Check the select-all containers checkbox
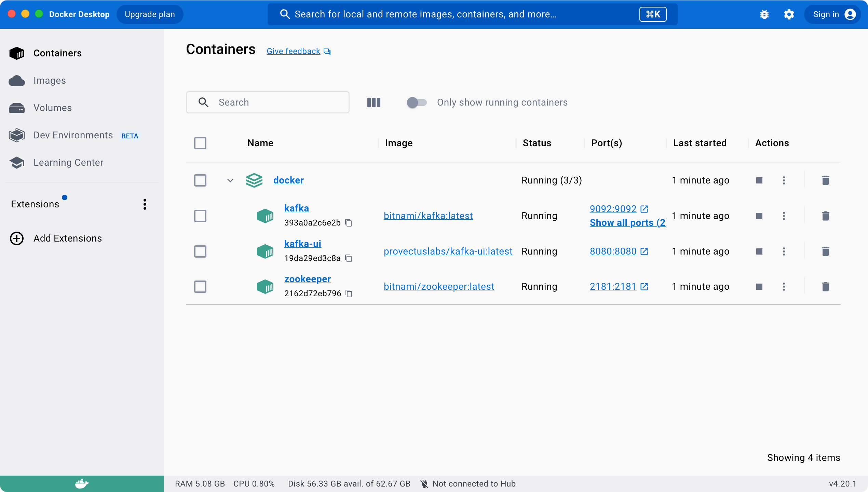Viewport: 868px width, 492px height. [200, 143]
